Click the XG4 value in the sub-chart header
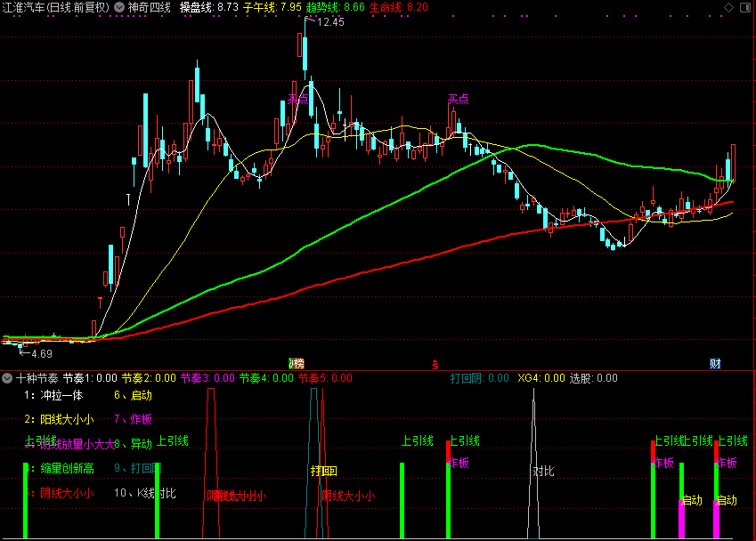The image size is (756, 541). [541, 378]
